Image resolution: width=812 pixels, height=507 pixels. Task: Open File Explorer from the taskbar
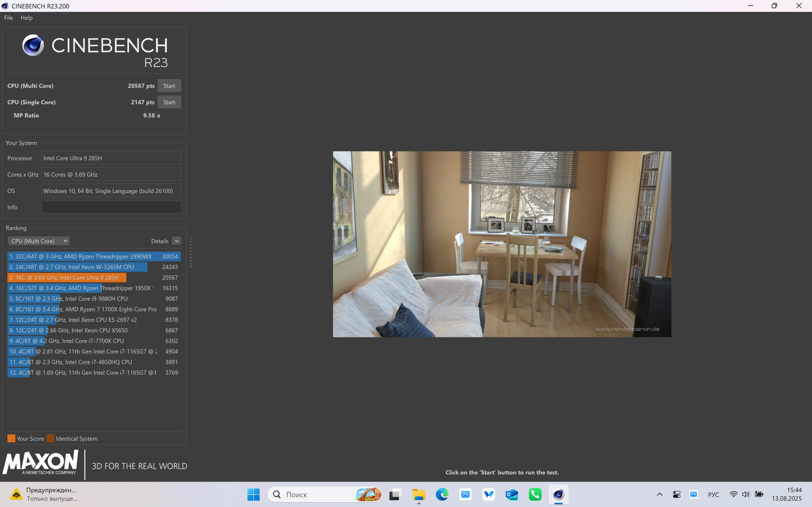(418, 494)
